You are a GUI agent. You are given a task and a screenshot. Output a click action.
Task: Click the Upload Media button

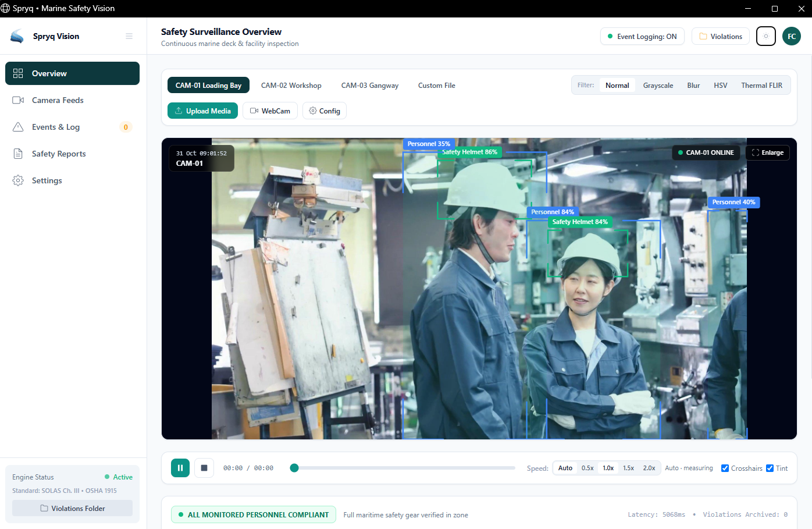click(x=202, y=111)
